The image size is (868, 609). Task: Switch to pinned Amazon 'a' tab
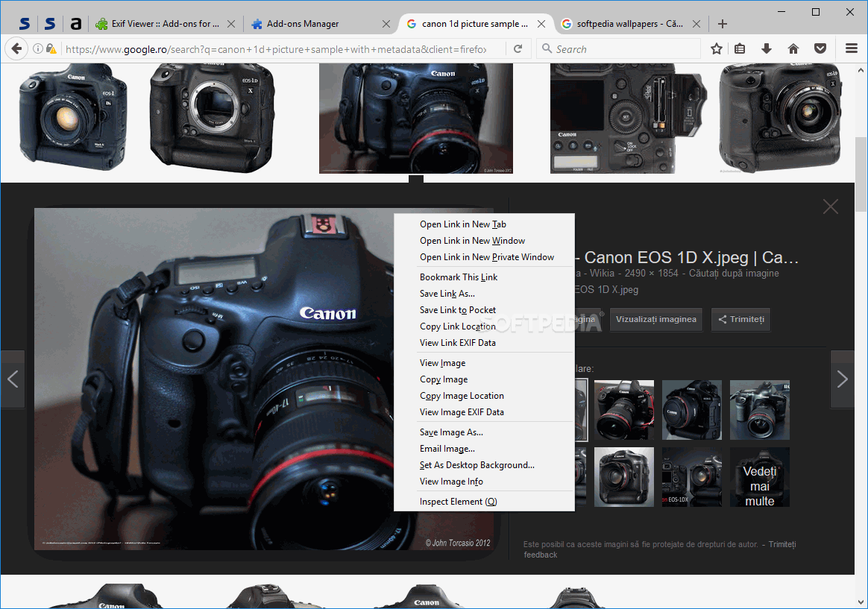pyautogui.click(x=76, y=24)
